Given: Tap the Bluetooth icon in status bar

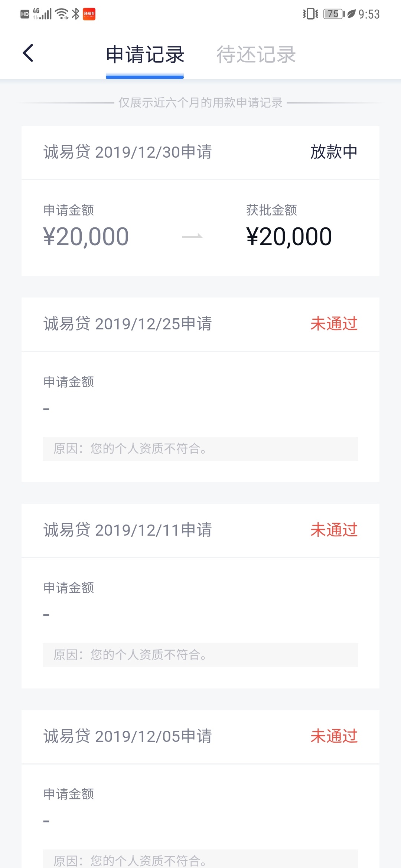Looking at the screenshot, I should coord(76,14).
